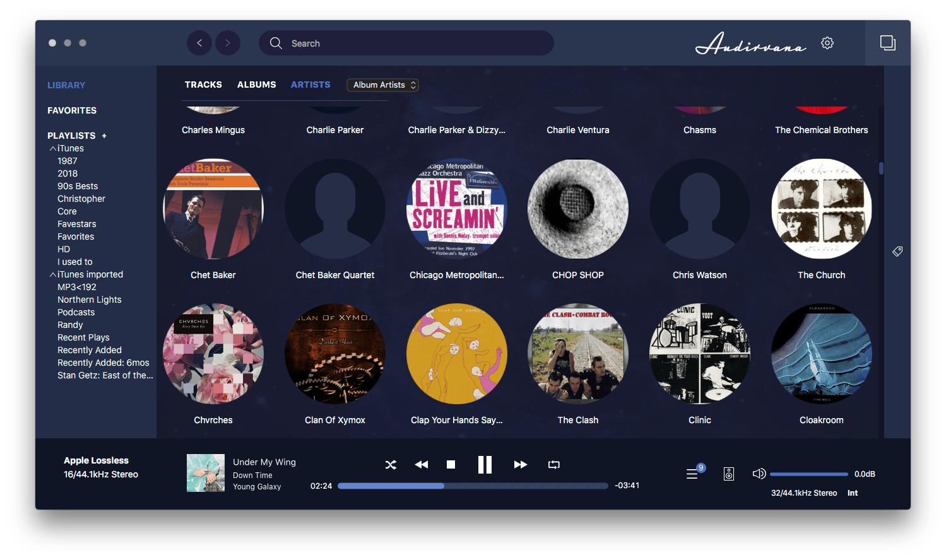The height and width of the screenshot is (560, 946).
Task: Open the Album Artists dropdown
Action: (383, 85)
